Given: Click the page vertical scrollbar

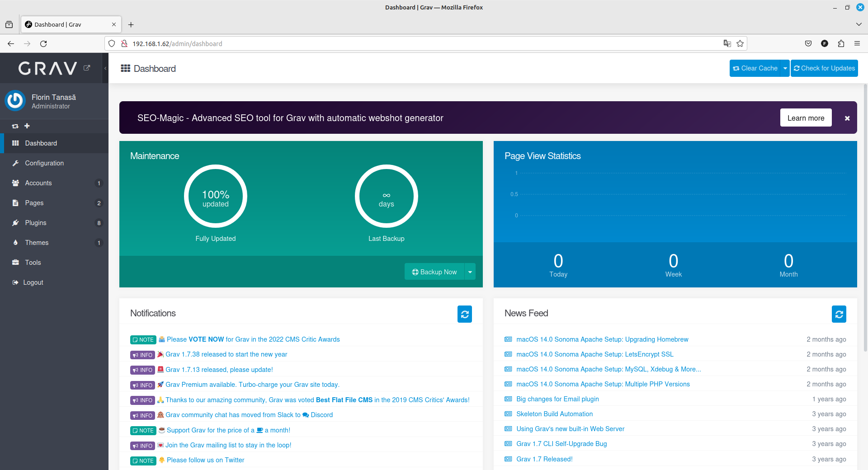Looking at the screenshot, I should [x=865, y=217].
